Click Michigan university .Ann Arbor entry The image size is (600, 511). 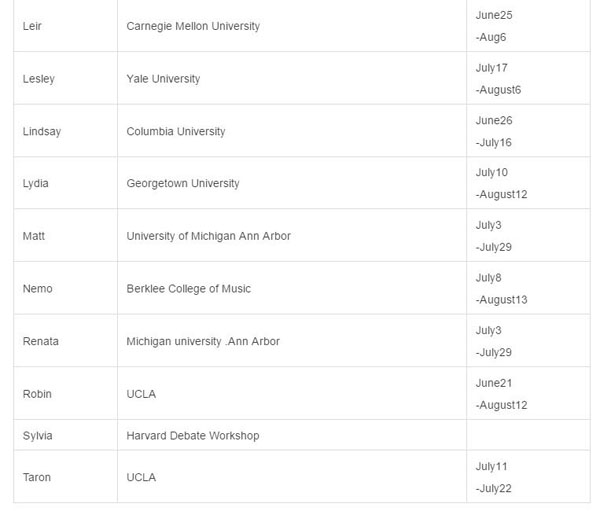(203, 341)
